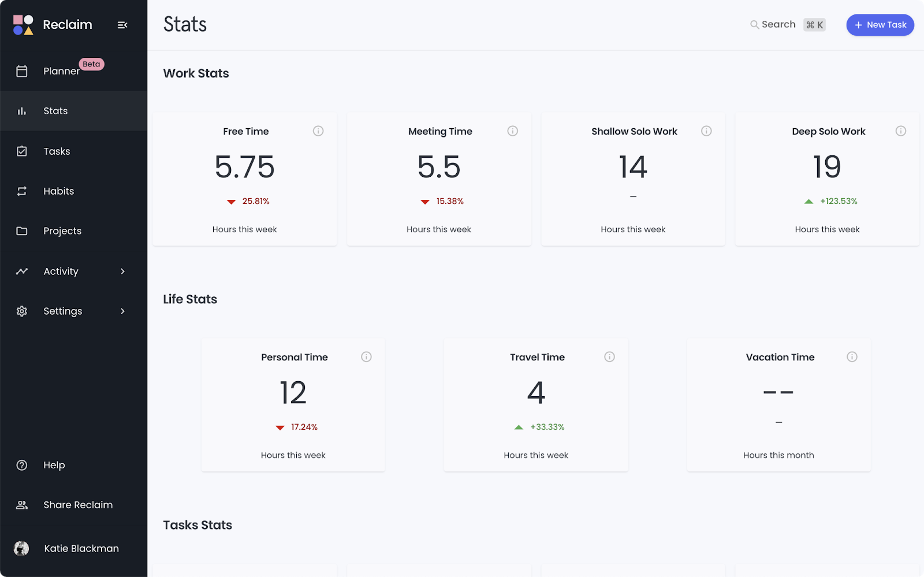The height and width of the screenshot is (577, 924).
Task: Click the New Task button
Action: (880, 25)
